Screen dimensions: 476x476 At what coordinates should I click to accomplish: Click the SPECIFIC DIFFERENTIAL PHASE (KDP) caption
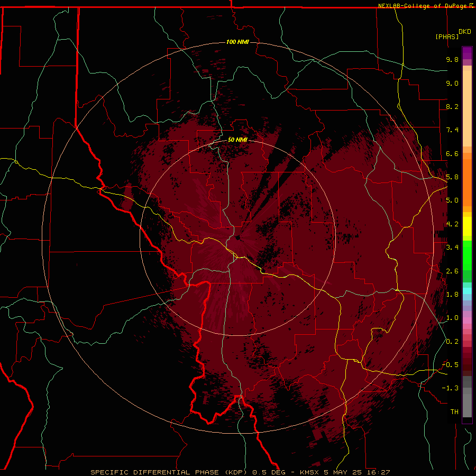click(169, 472)
